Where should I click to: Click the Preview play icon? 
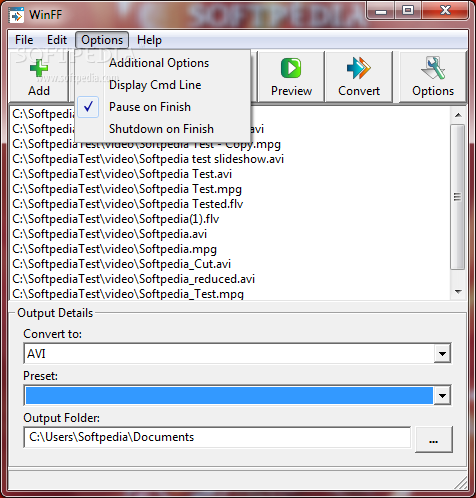pos(291,68)
